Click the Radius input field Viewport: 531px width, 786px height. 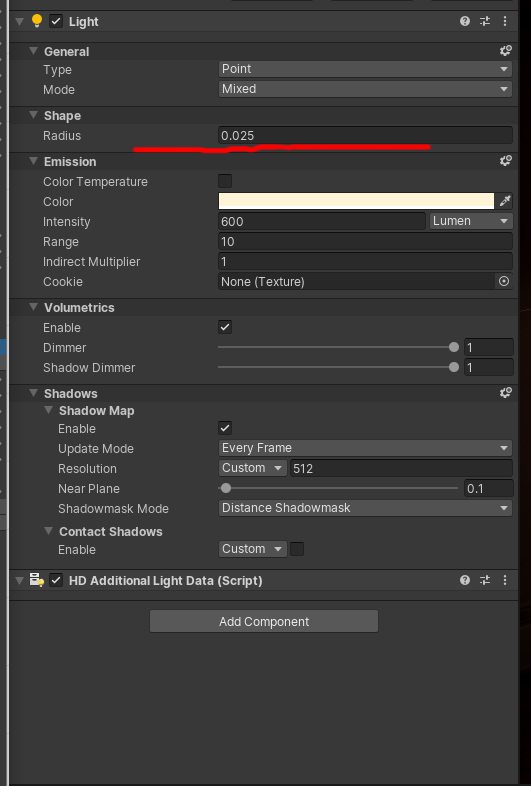(x=365, y=135)
